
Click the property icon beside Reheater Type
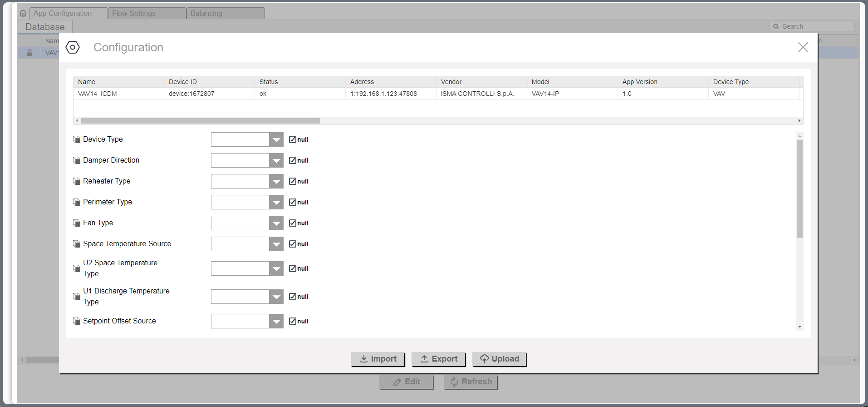(x=77, y=181)
